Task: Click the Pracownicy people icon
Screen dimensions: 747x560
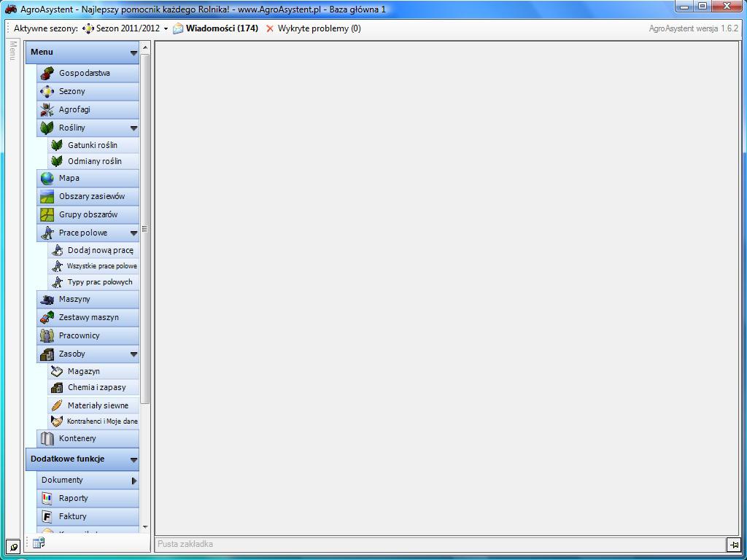Action: (47, 335)
